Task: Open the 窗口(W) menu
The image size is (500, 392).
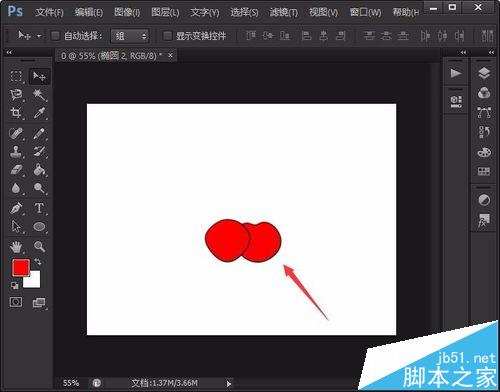Action: pyautogui.click(x=365, y=13)
